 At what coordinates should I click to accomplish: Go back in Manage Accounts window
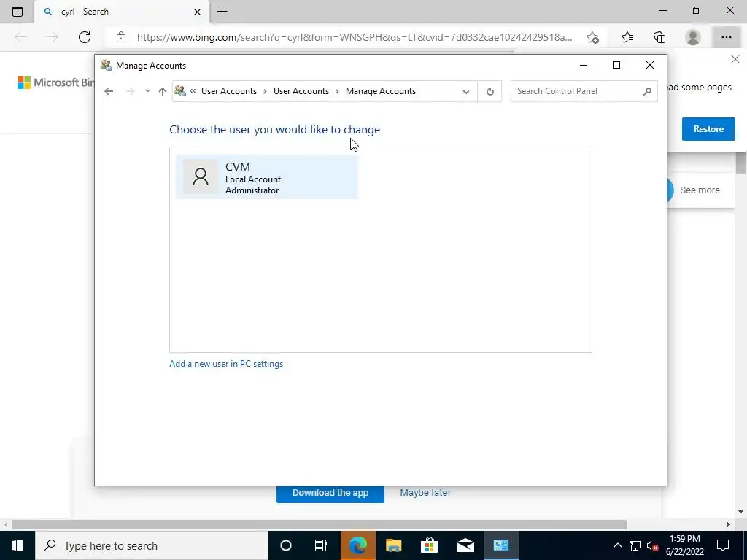(109, 91)
